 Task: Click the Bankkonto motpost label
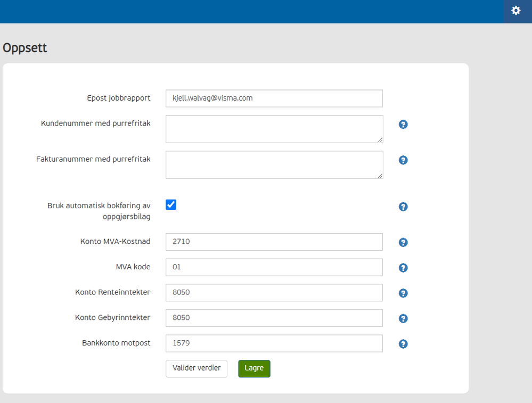click(x=116, y=343)
